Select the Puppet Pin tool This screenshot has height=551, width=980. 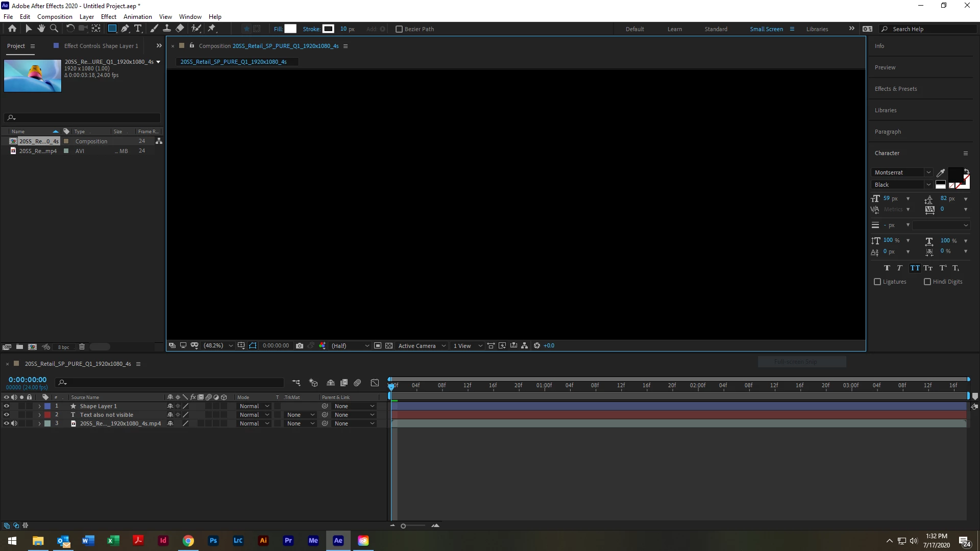pos(212,29)
